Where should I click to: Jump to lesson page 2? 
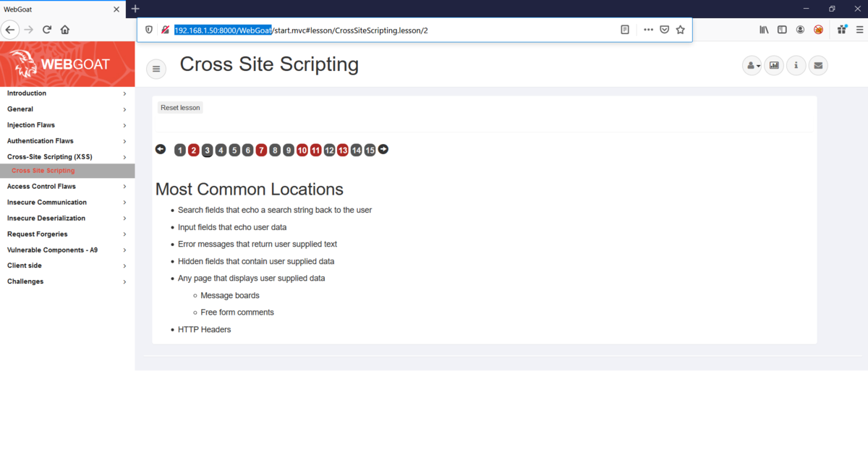click(x=194, y=151)
